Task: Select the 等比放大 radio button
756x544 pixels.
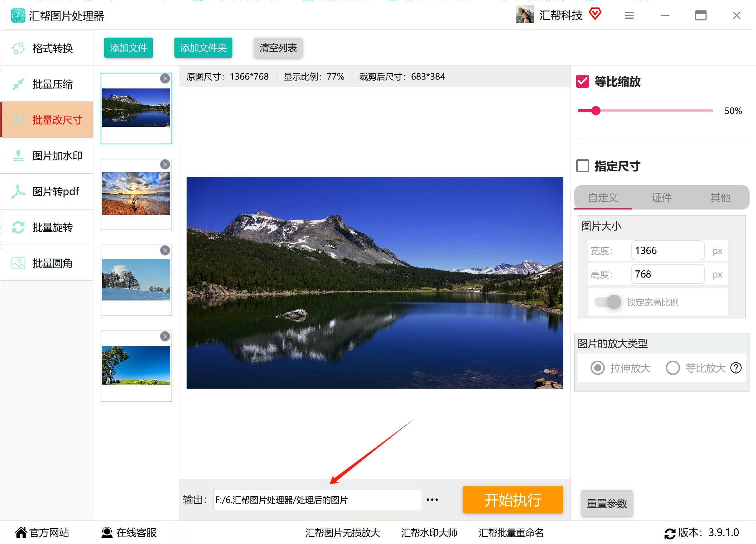Action: [x=673, y=368]
